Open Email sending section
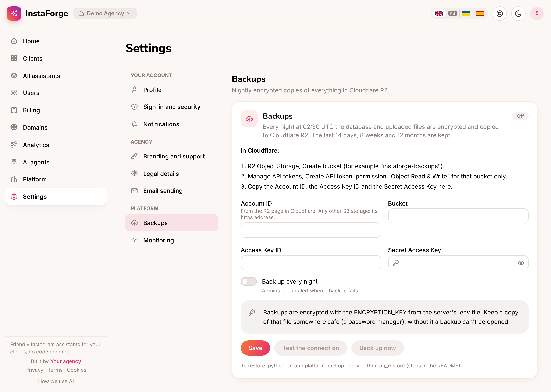Screen dimensions: 551x392 coord(172,191)
